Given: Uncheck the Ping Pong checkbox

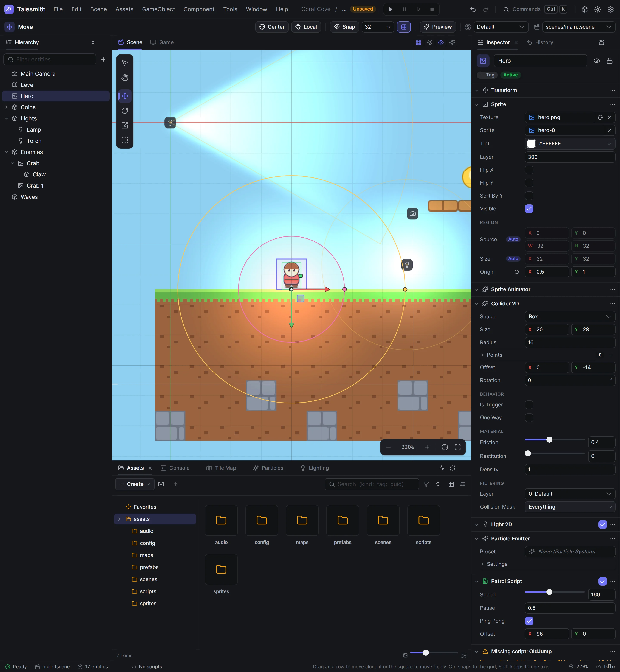Looking at the screenshot, I should 529,621.
